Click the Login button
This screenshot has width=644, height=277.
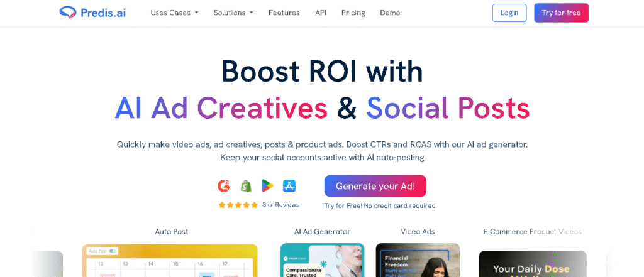tap(509, 13)
